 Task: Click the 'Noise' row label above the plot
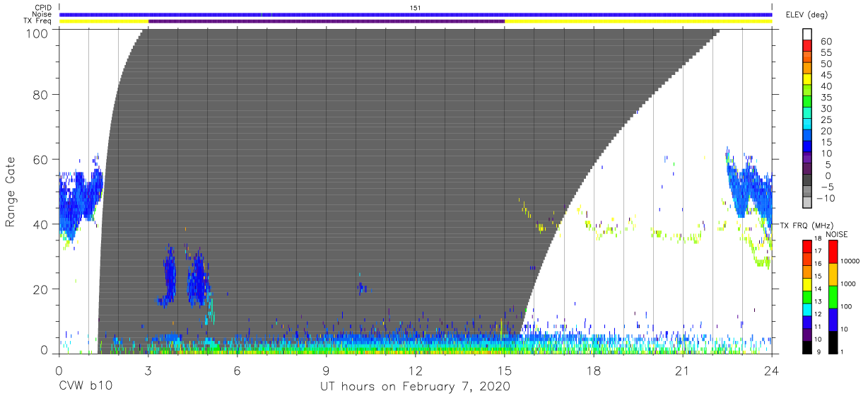43,14
